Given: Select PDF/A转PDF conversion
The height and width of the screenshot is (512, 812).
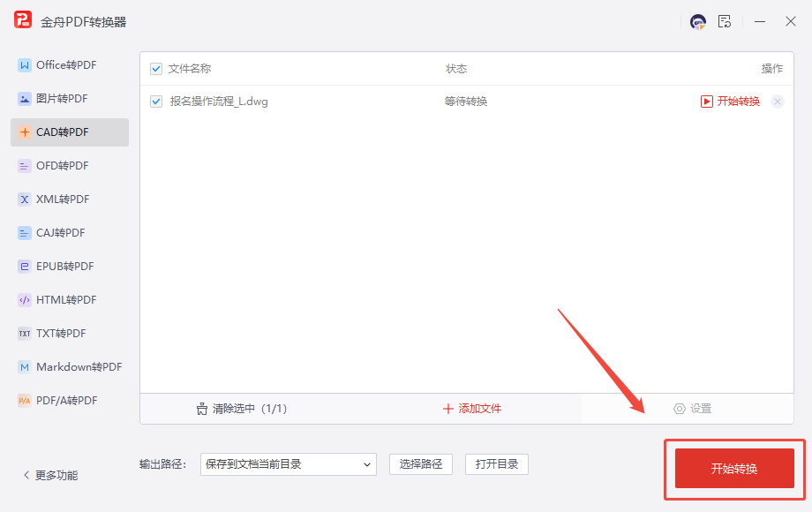Looking at the screenshot, I should point(70,401).
